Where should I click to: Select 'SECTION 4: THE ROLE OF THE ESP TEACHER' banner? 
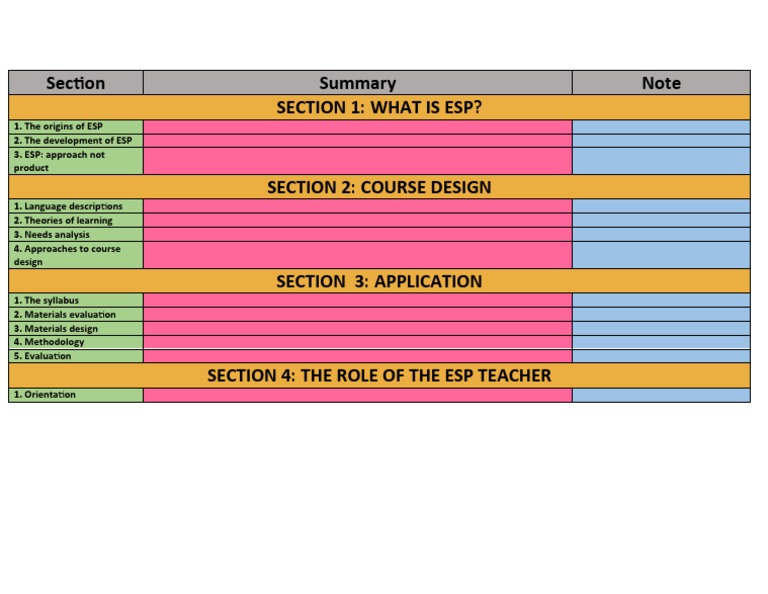379,376
